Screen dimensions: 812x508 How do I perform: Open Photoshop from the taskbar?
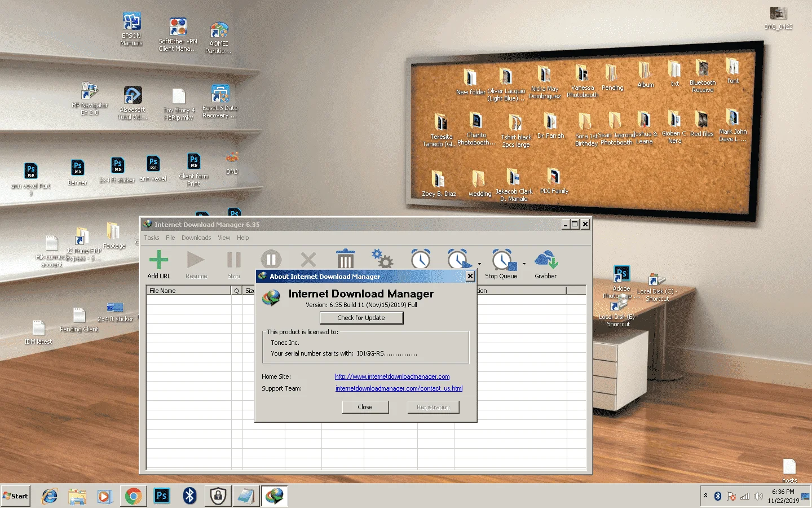161,496
